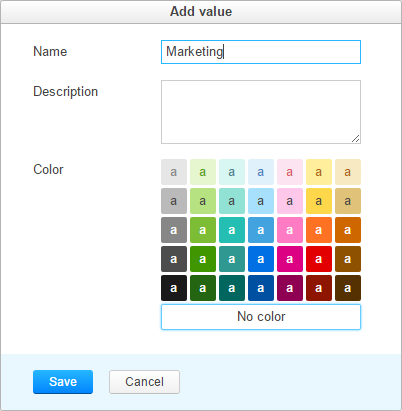
Task: Select the lime green swatch in third row
Action: click(203, 230)
